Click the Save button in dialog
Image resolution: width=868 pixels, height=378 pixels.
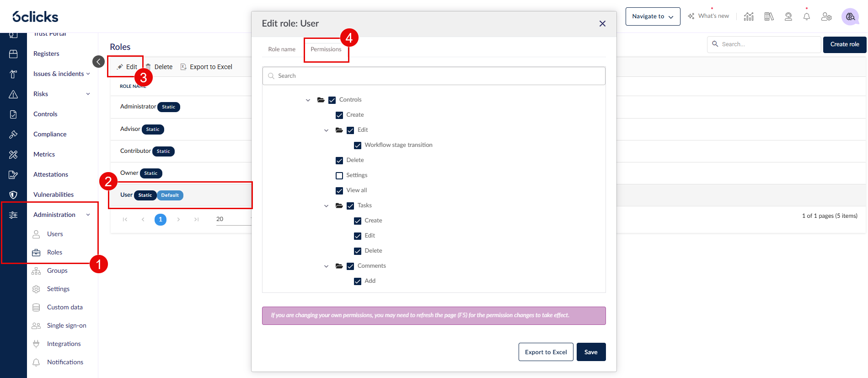[x=591, y=352]
